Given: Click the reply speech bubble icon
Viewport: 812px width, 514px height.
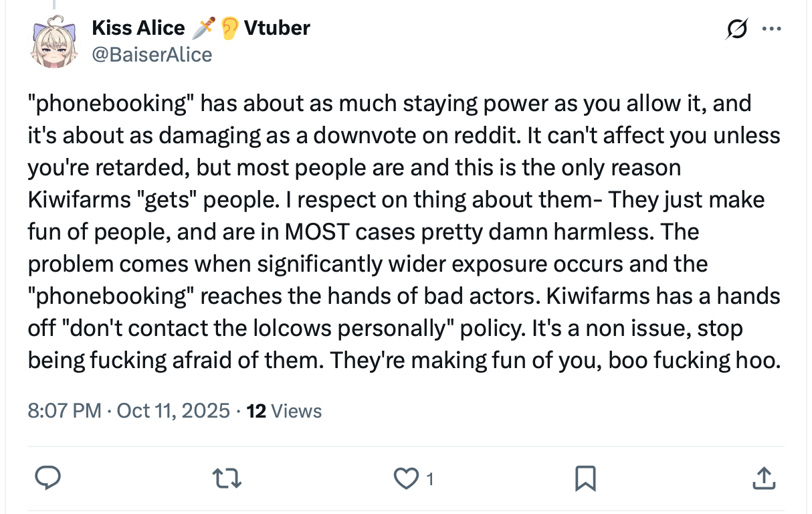Looking at the screenshot, I should pos(47,477).
